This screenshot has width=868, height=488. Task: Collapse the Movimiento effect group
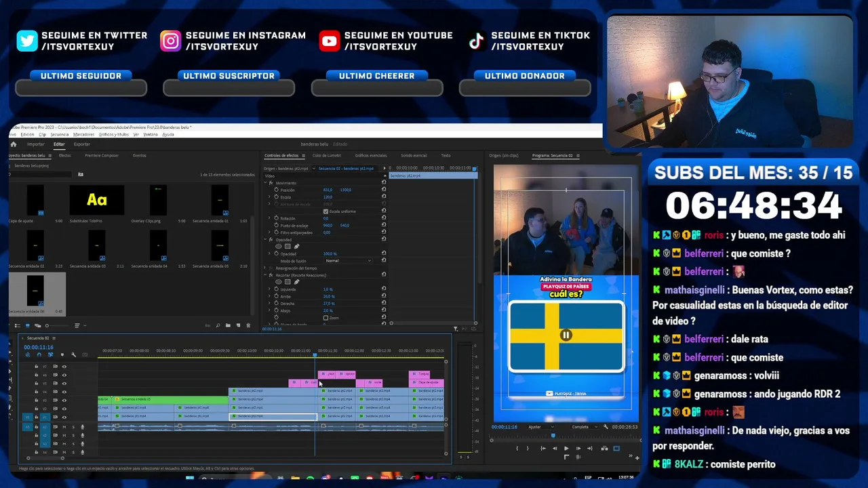pos(265,183)
